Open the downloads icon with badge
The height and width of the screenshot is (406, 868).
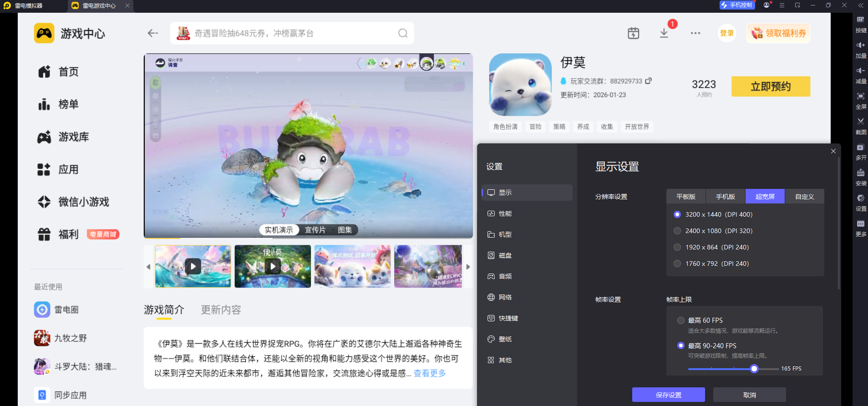[664, 33]
